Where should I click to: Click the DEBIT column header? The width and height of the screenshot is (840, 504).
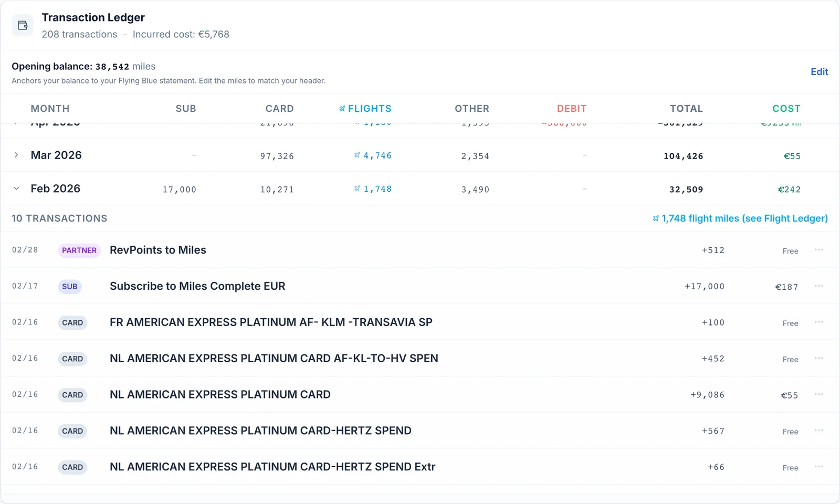coord(572,109)
